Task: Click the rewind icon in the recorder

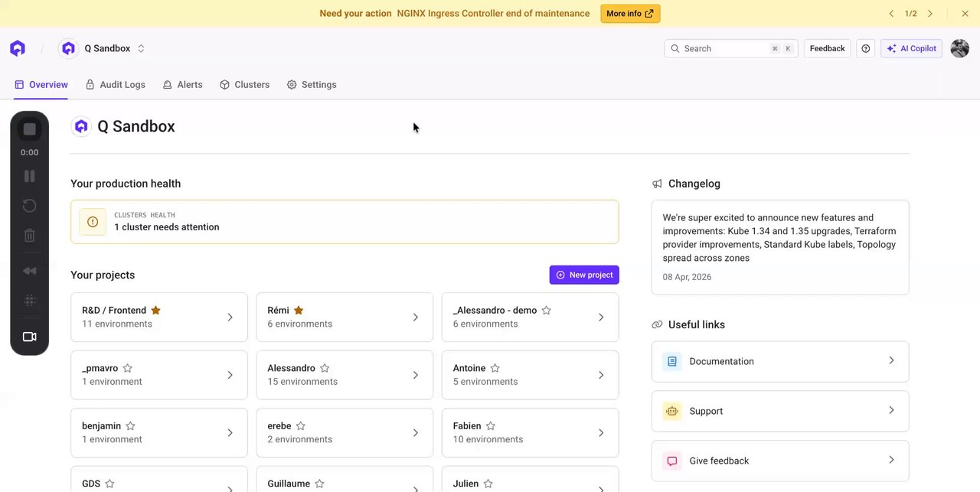Action: [30, 271]
